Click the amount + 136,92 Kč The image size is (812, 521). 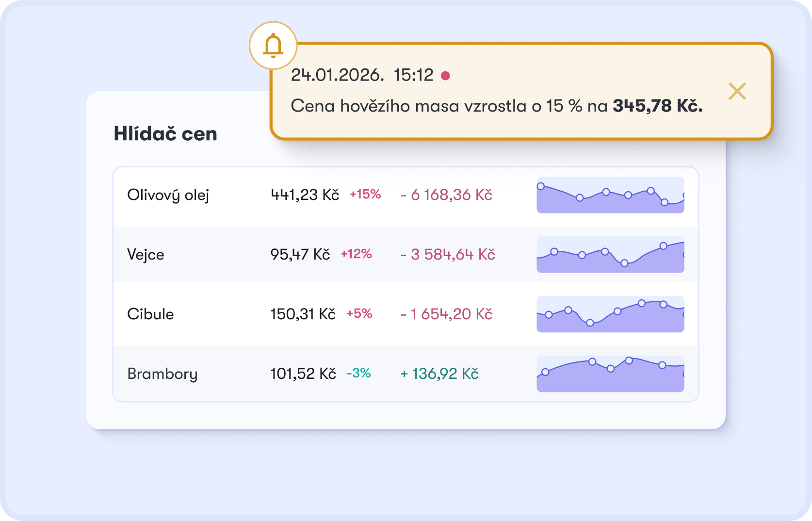point(439,374)
